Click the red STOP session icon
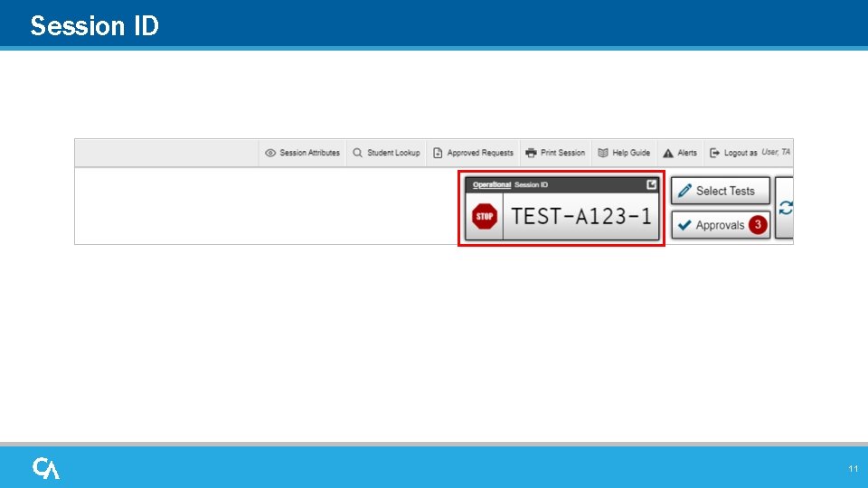Screen dimensions: 868x488 point(485,216)
